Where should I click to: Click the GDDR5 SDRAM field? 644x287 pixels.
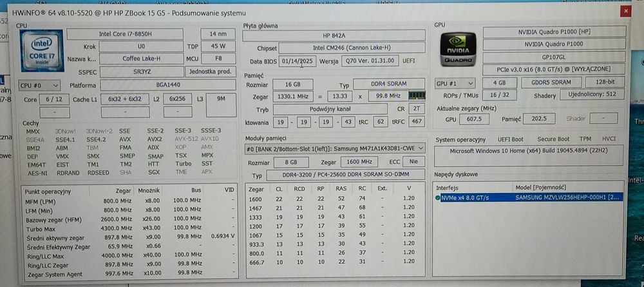pyautogui.click(x=551, y=83)
